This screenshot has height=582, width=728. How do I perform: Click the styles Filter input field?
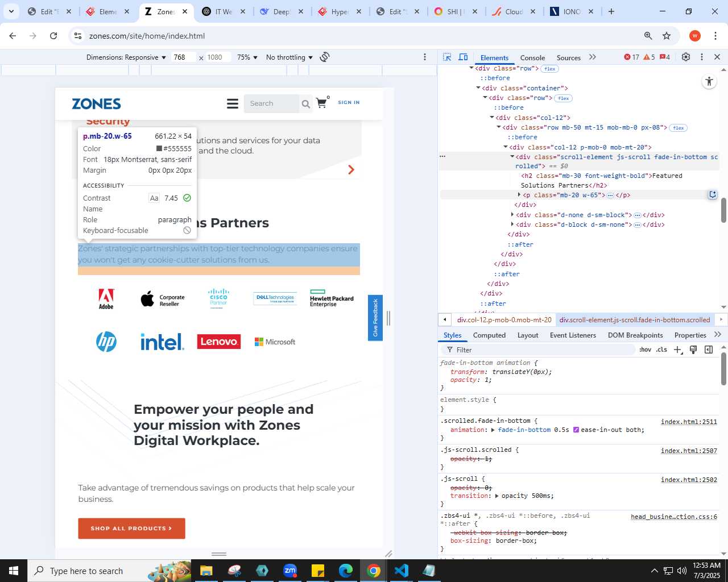(x=537, y=350)
